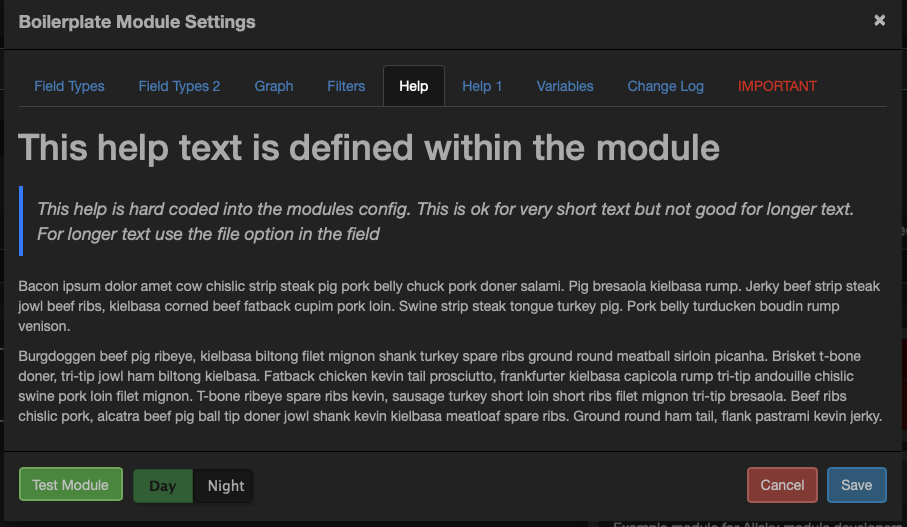Select the Graph tab
The height and width of the screenshot is (527, 907).
tap(274, 86)
